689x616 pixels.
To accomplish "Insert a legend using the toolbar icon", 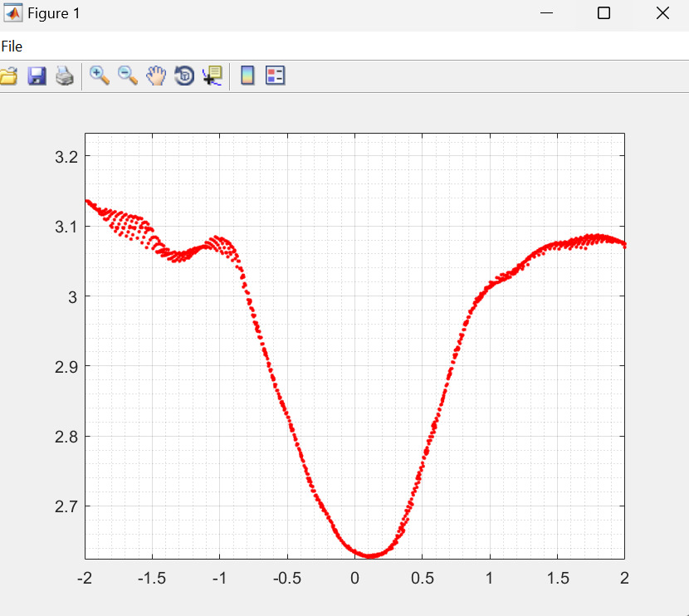I will (275, 76).
